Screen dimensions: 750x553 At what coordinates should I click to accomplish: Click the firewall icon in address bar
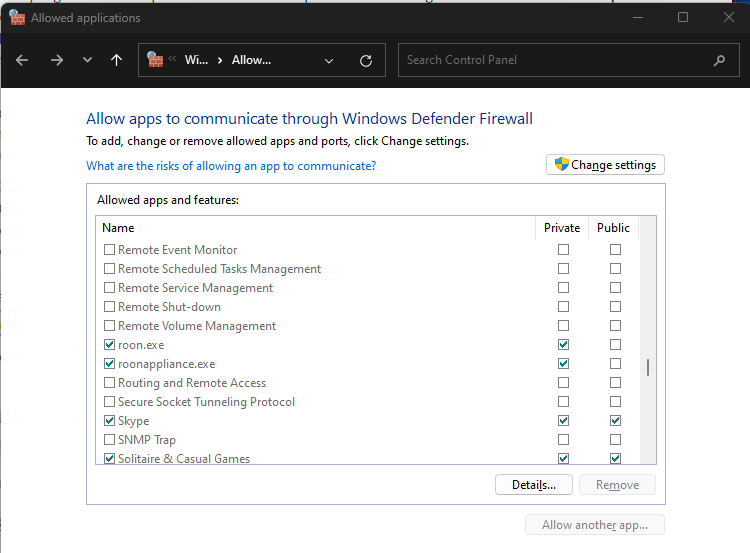tap(155, 60)
